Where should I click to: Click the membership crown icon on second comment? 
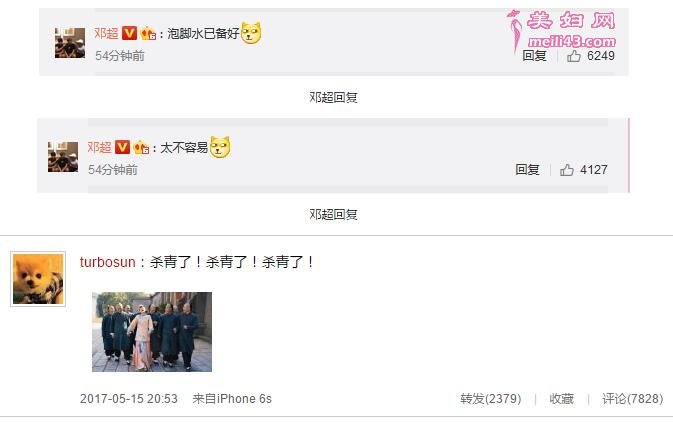pos(141,148)
